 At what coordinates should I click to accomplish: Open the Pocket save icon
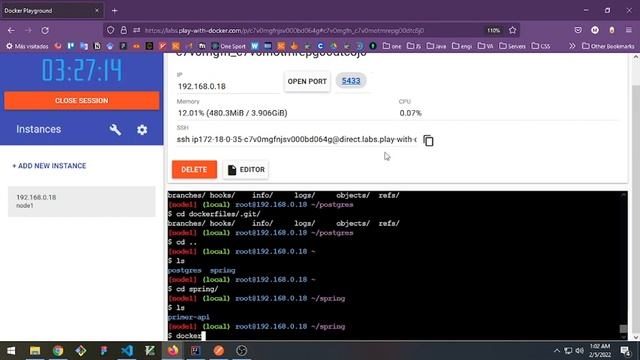(x=578, y=30)
